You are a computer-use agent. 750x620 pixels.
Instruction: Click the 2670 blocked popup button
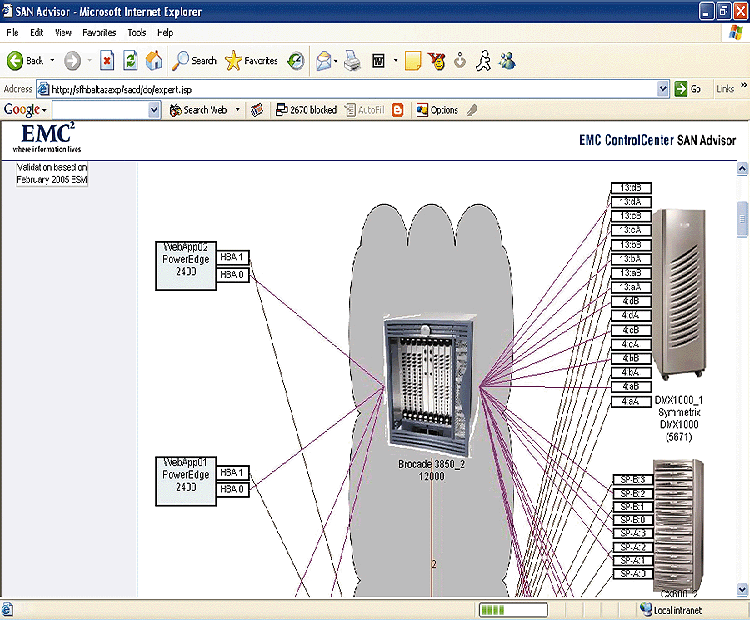307,110
